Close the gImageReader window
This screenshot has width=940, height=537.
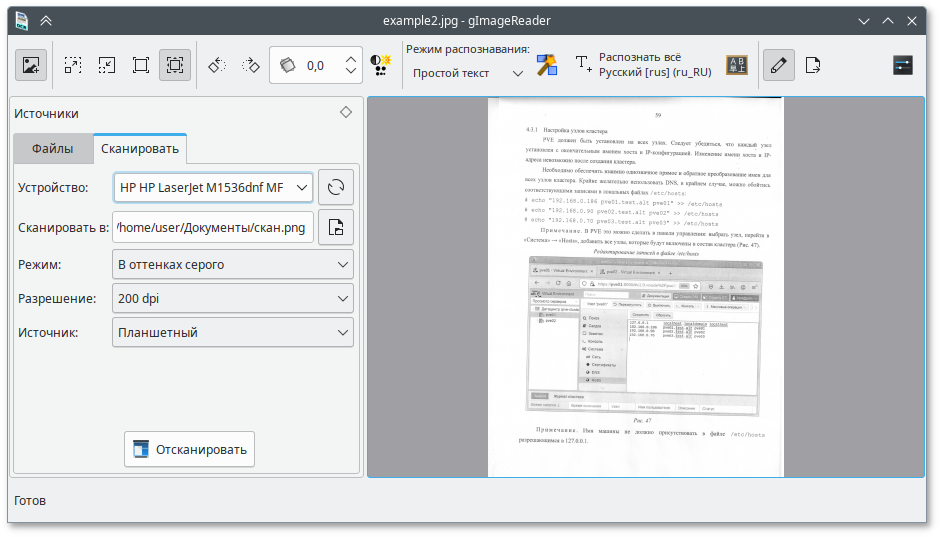click(912, 20)
